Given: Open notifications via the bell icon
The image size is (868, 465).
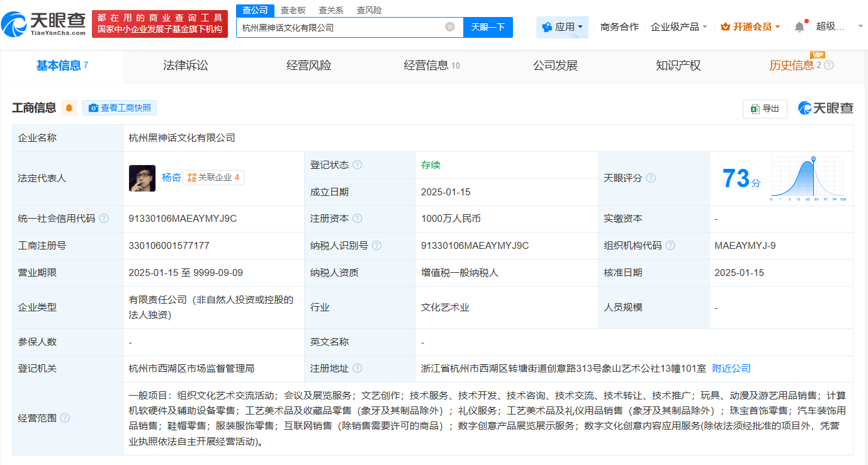Looking at the screenshot, I should click(798, 26).
